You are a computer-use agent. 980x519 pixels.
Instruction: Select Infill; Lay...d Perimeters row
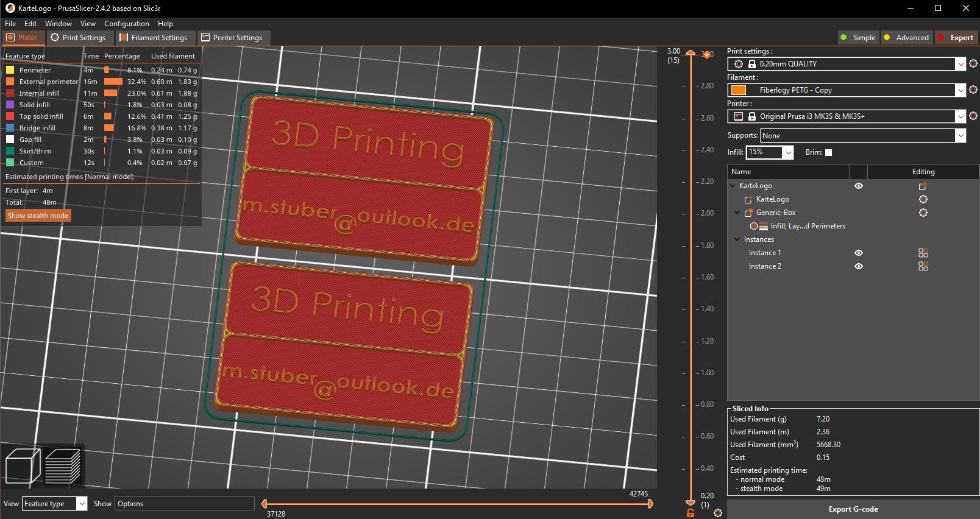[x=808, y=226]
